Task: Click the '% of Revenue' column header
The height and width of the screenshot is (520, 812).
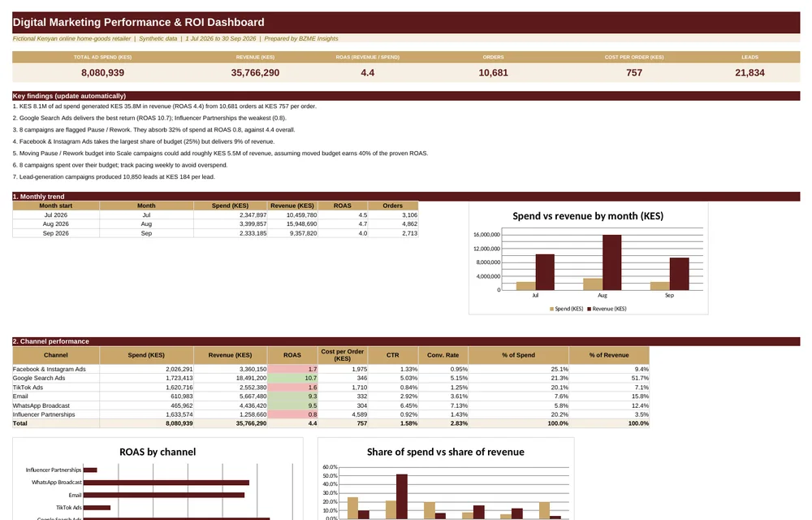Action: (609, 355)
